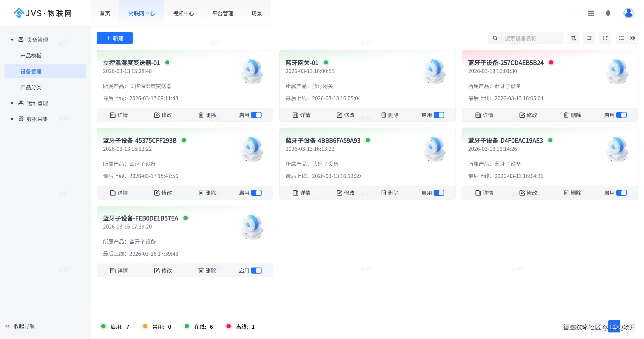Toggle 蓝牙子设备-FEB0DE1B57EA enable switch
Image resolution: width=644 pixels, height=339 pixels.
click(256, 271)
